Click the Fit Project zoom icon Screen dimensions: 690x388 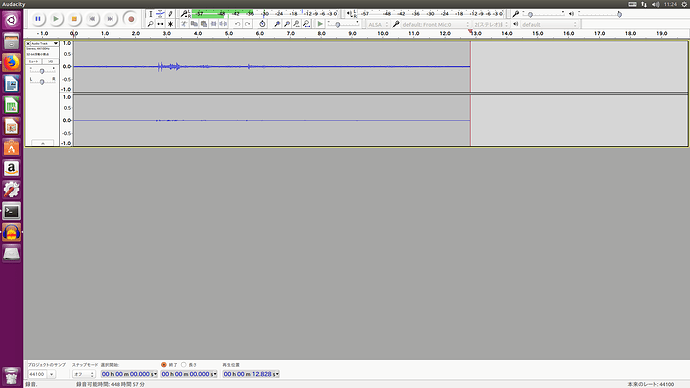[306, 24]
